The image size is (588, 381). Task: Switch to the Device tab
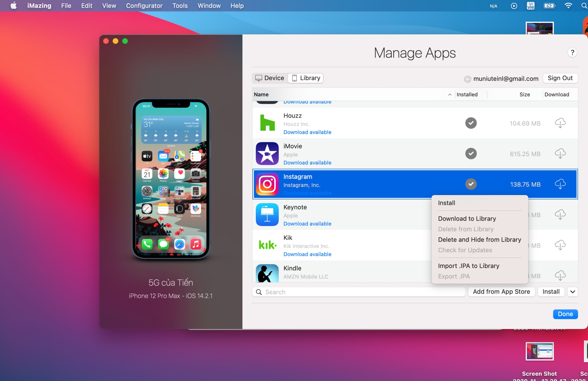click(270, 78)
